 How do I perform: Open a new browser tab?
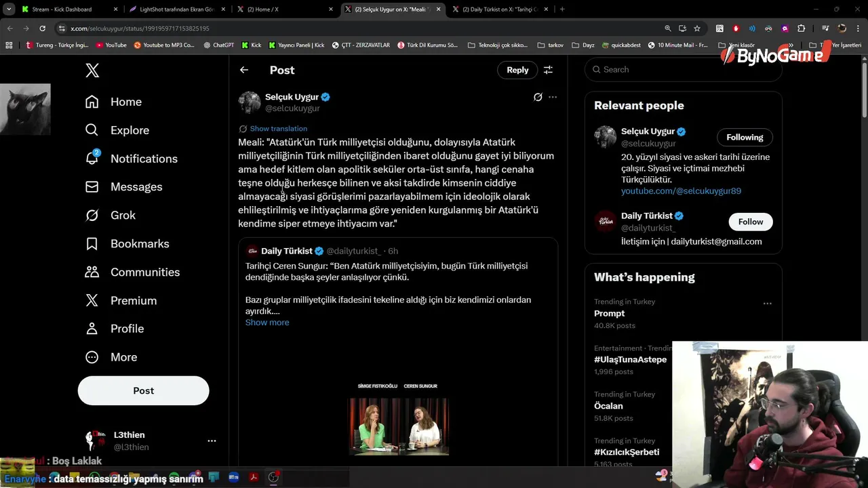(x=562, y=9)
